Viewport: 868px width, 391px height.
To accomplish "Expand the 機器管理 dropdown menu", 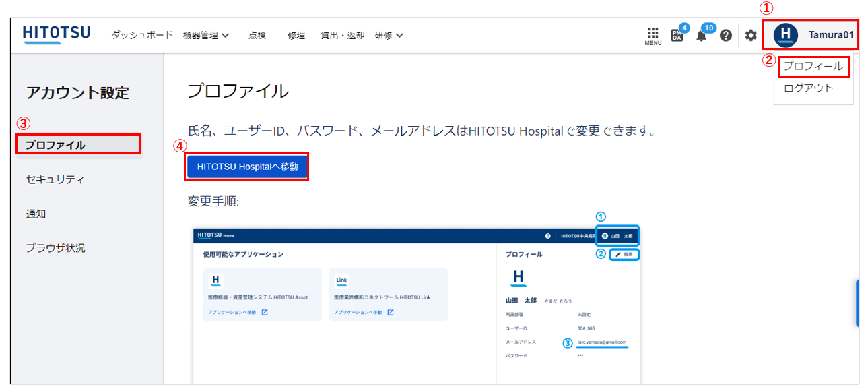I will pyautogui.click(x=206, y=35).
